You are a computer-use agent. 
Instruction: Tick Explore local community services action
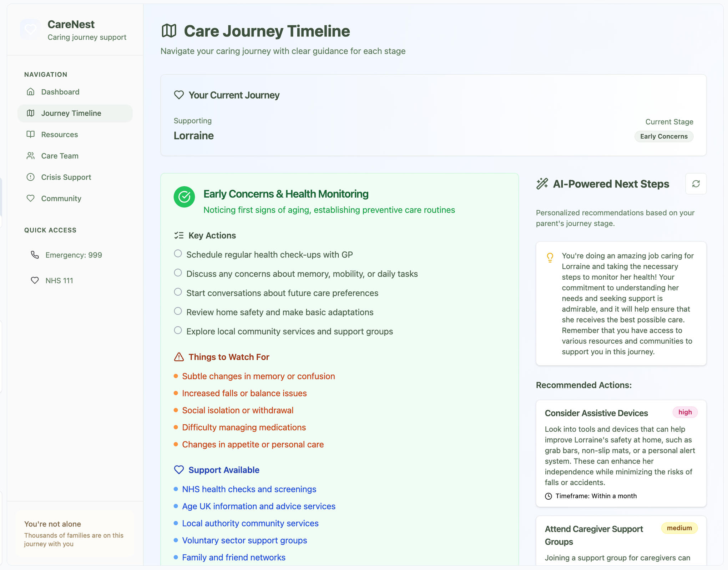178,330
